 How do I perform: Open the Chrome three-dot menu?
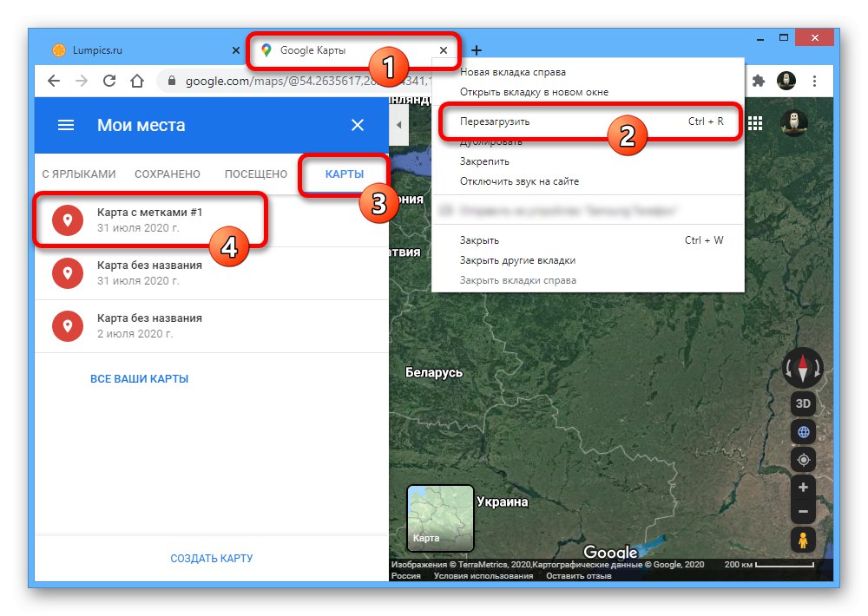[x=814, y=80]
